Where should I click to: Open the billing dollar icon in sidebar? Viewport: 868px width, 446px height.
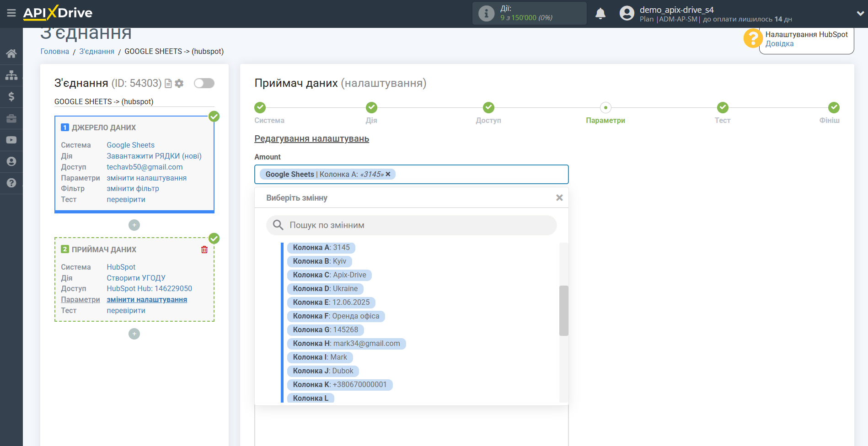(11, 96)
